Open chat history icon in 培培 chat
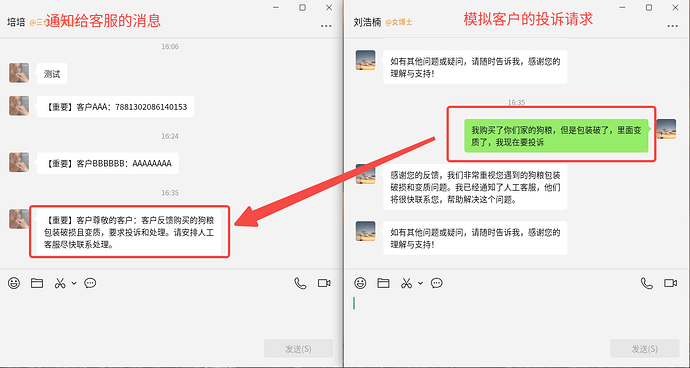Image resolution: width=690 pixels, height=368 pixels. coord(90,283)
